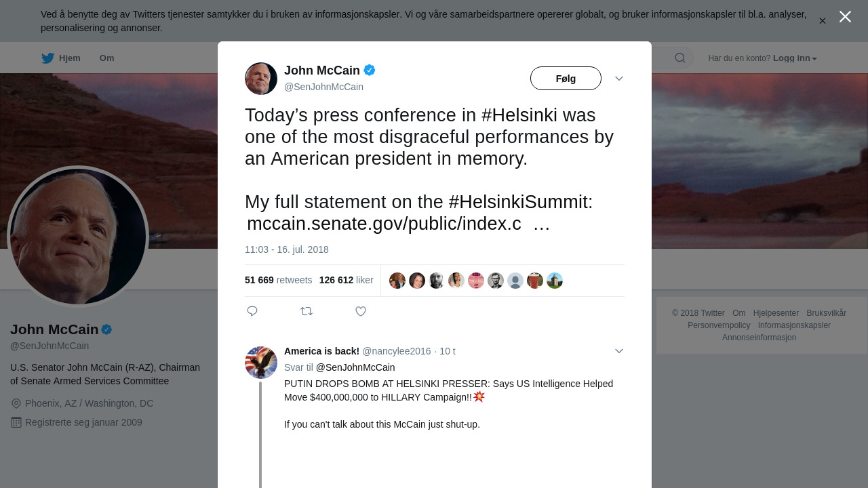Viewport: 868px width, 488px height.
Task: Open the Hjelpesenter footer link
Action: pos(776,313)
